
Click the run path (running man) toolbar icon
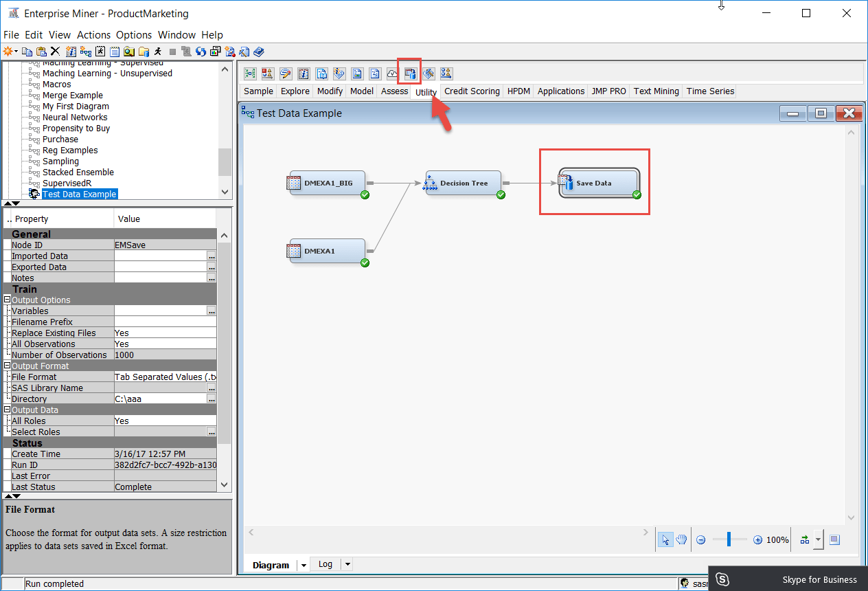point(158,52)
